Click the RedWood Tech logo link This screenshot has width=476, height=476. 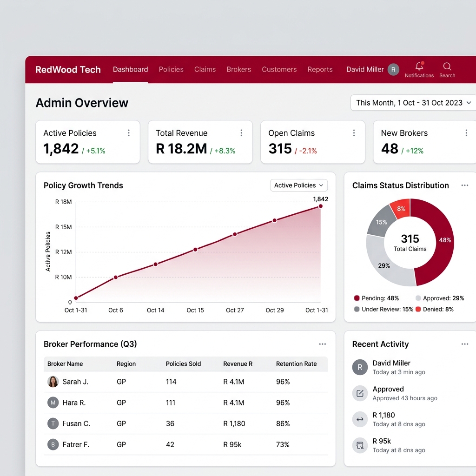(x=68, y=70)
